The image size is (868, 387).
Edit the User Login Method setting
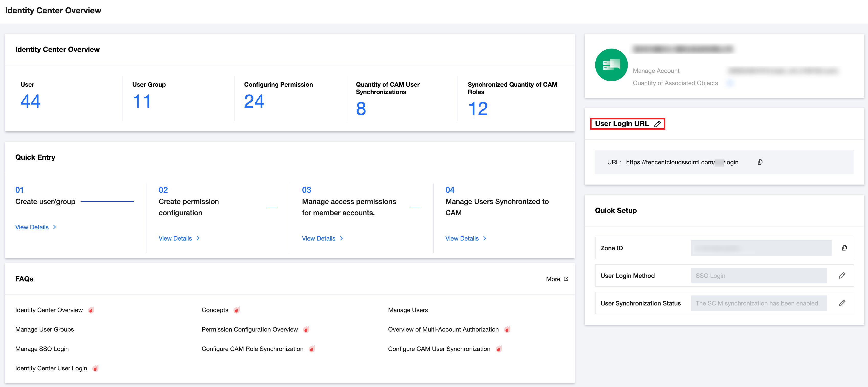click(842, 276)
